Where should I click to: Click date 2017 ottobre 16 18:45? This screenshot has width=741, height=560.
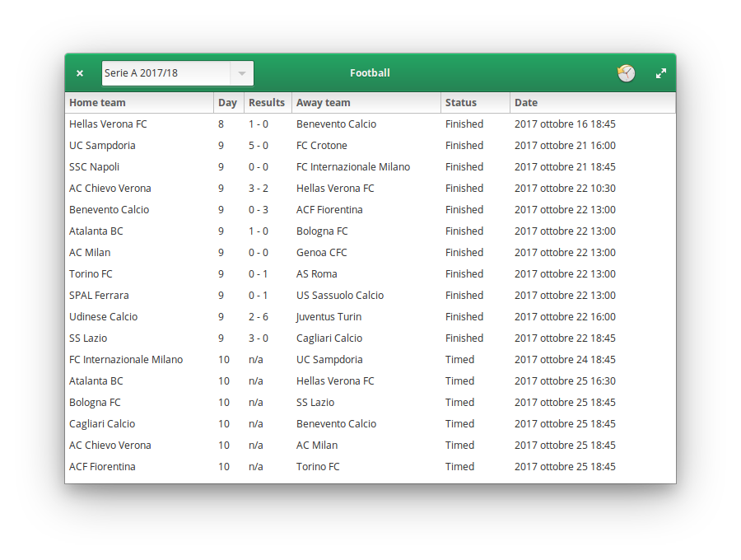(565, 124)
